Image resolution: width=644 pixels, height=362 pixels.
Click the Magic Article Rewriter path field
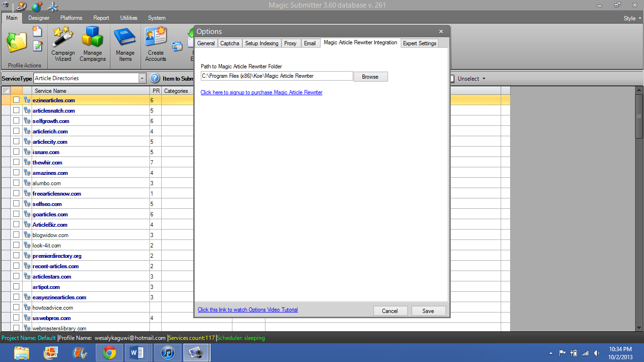coord(277,76)
